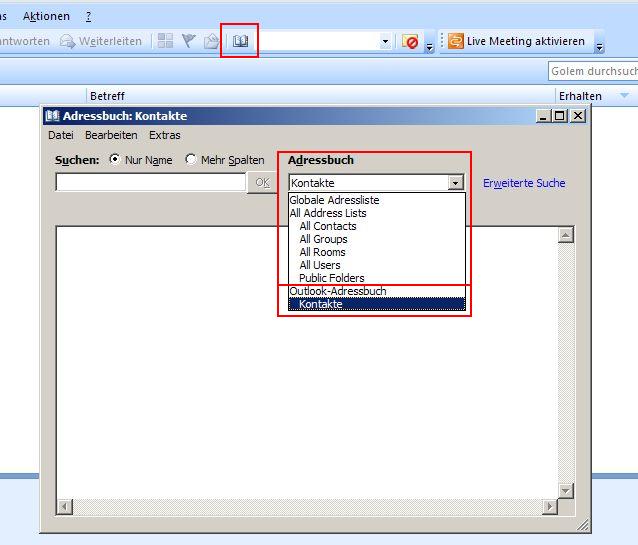The height and width of the screenshot is (545, 638).
Task: Click the Erweiterte Suche link
Action: point(524,183)
